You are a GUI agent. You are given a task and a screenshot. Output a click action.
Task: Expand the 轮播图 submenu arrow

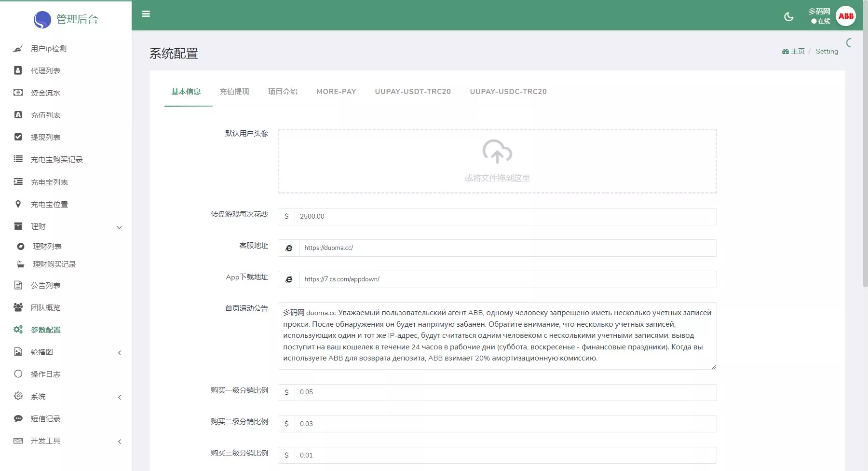coord(119,353)
